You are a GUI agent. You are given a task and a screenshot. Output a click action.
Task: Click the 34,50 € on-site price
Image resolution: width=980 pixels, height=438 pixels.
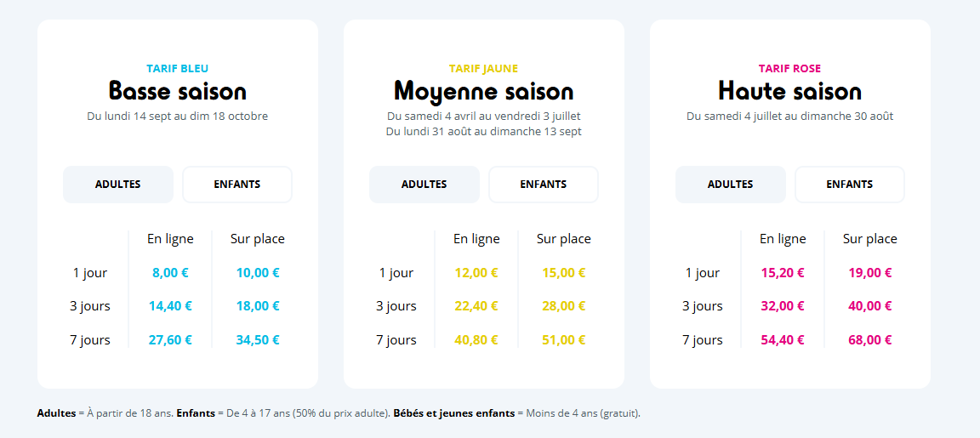point(258,340)
